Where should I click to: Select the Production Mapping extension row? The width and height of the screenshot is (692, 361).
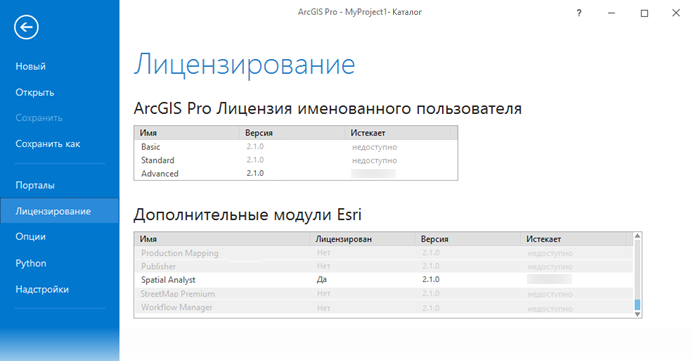coord(384,253)
